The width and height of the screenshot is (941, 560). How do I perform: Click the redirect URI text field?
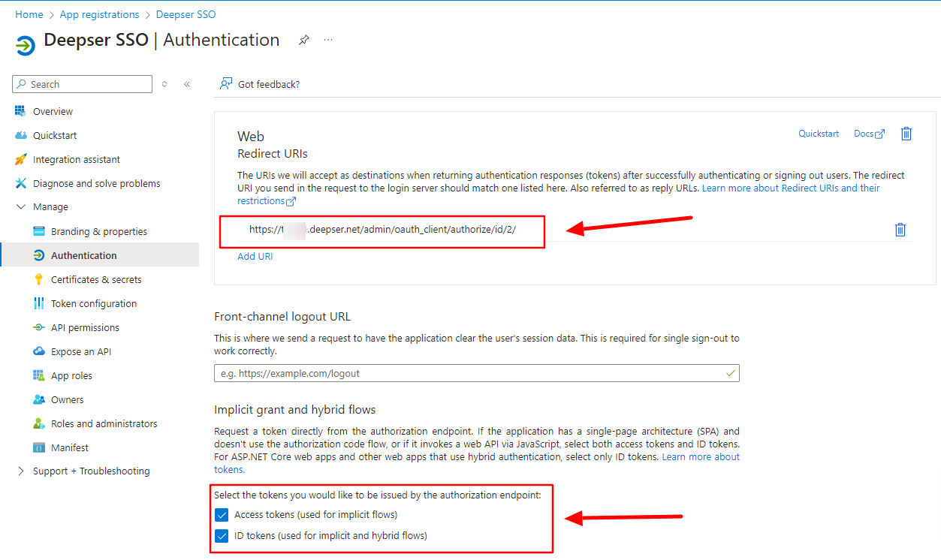point(383,230)
